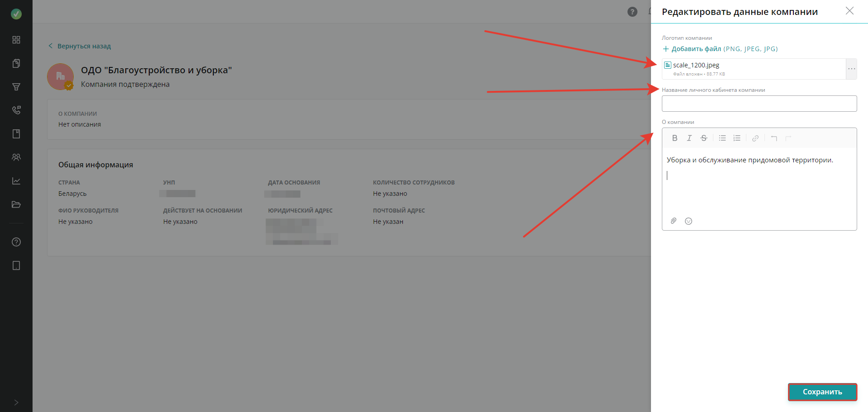Open the team users icon in the sidebar
The width and height of the screenshot is (868, 412).
[16, 157]
